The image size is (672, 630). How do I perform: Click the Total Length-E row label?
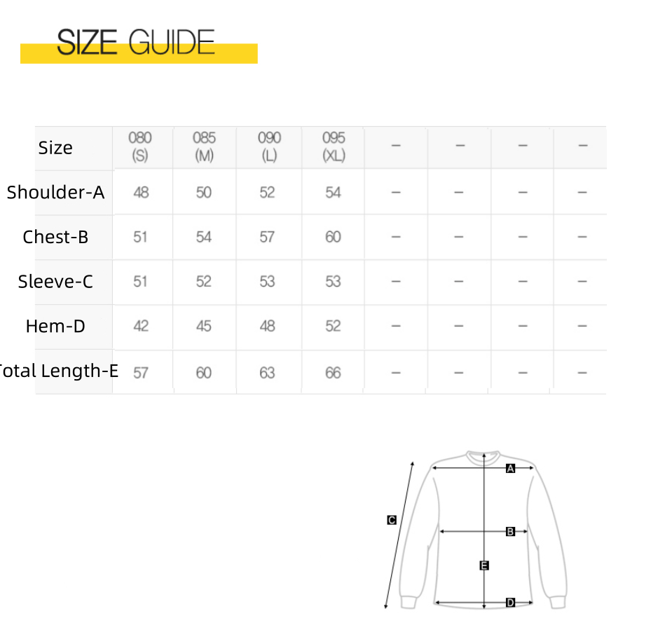pos(59,371)
